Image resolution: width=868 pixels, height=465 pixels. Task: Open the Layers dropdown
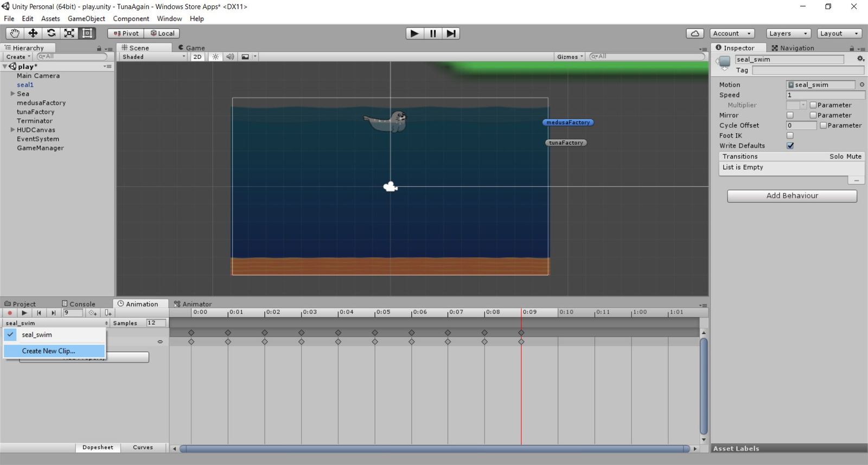coord(788,33)
